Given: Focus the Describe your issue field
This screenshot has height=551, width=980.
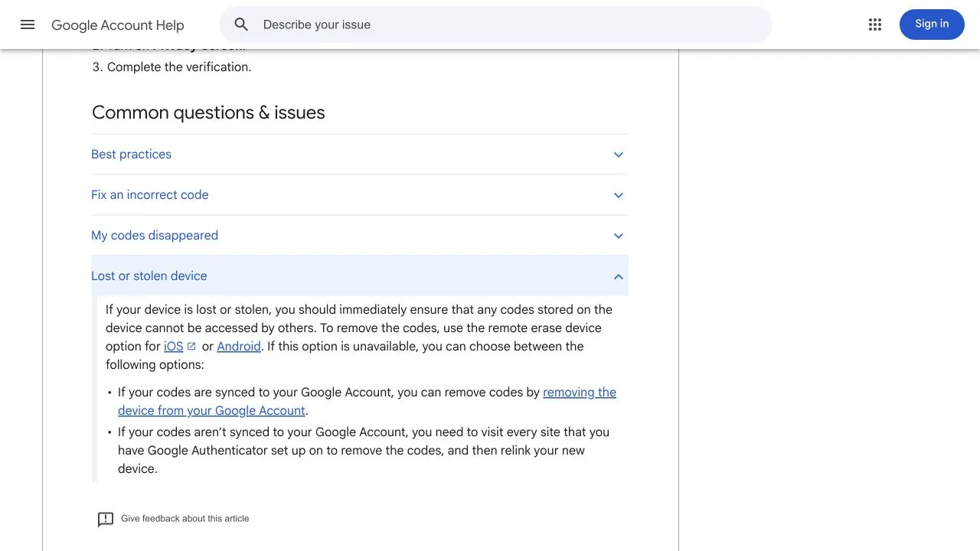Looking at the screenshot, I should (495, 24).
